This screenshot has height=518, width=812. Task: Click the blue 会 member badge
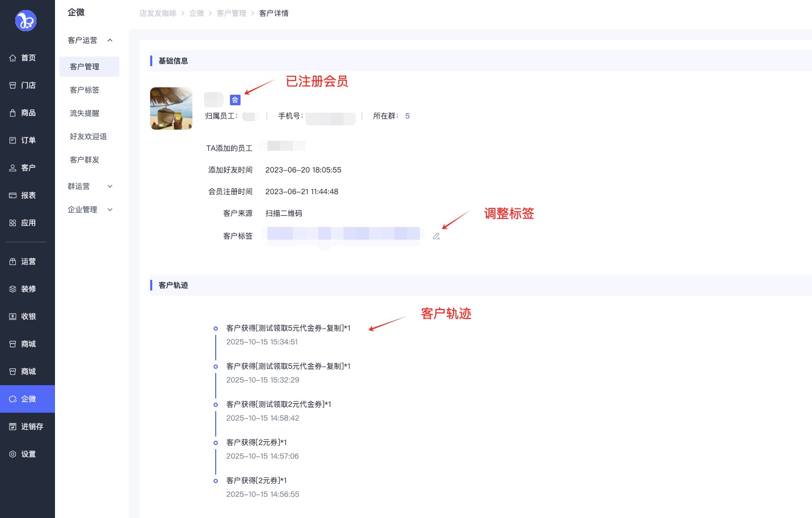(235, 100)
